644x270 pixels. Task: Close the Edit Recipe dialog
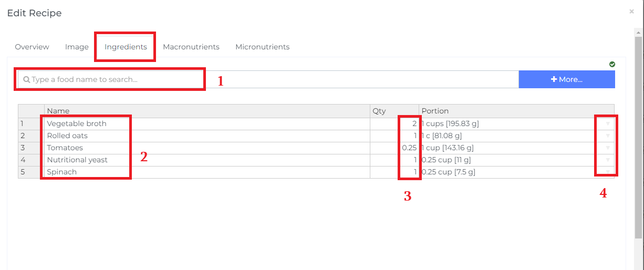pos(631,11)
